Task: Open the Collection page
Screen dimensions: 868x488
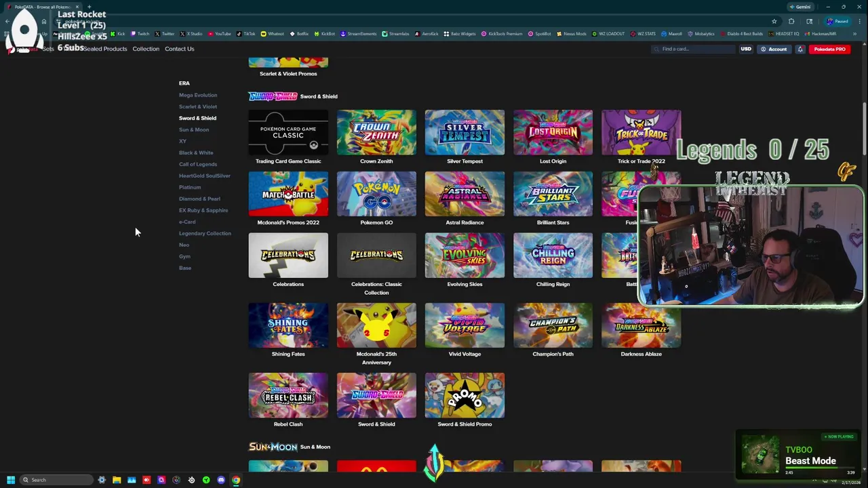Action: click(146, 49)
